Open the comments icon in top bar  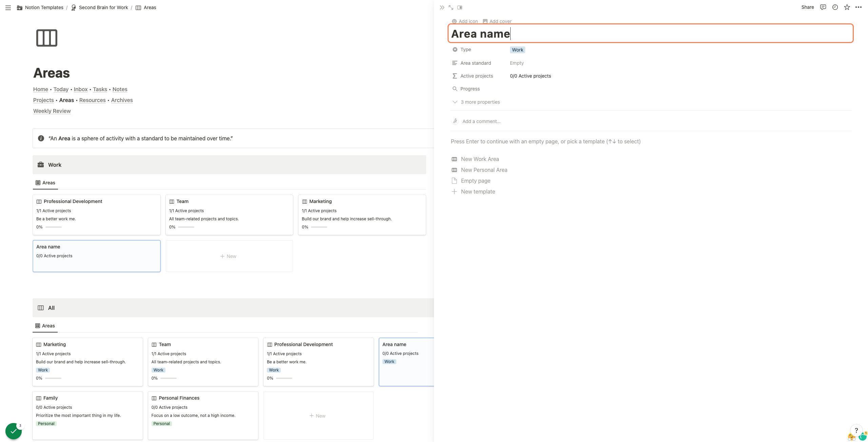(x=823, y=7)
